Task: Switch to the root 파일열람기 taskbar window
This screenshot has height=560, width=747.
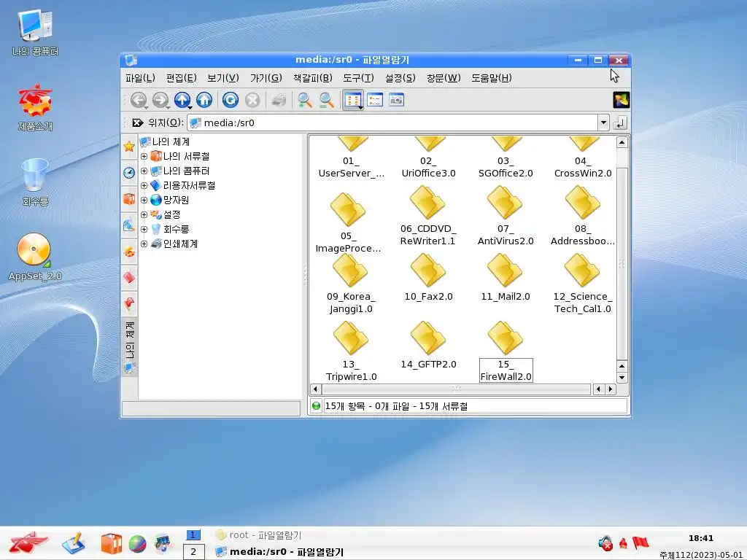Action: (x=258, y=534)
